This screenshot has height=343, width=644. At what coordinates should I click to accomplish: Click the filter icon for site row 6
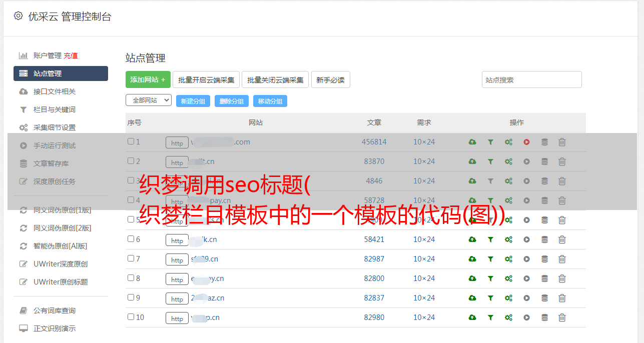[490, 239]
